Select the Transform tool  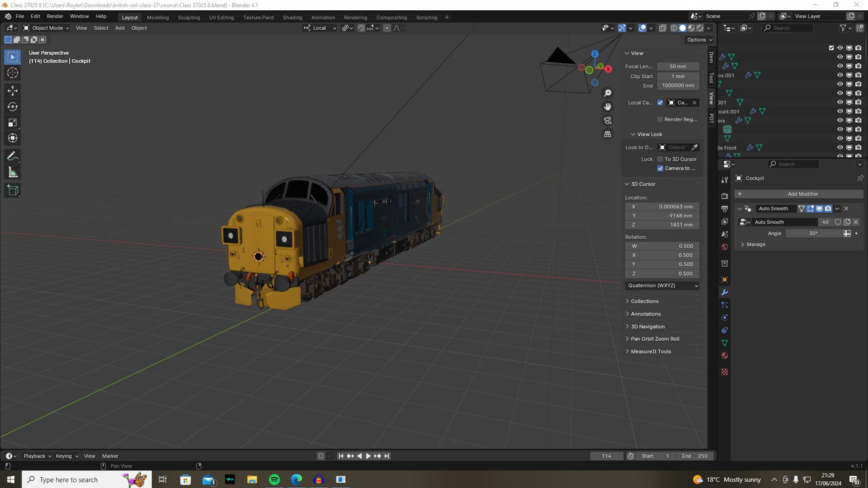(x=12, y=138)
